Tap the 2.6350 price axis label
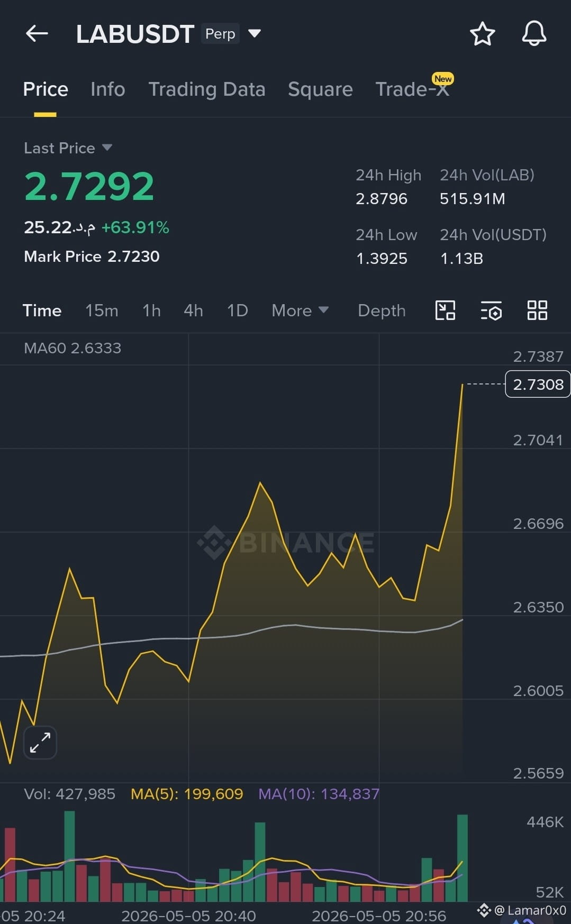This screenshot has height=924, width=571. [x=538, y=607]
